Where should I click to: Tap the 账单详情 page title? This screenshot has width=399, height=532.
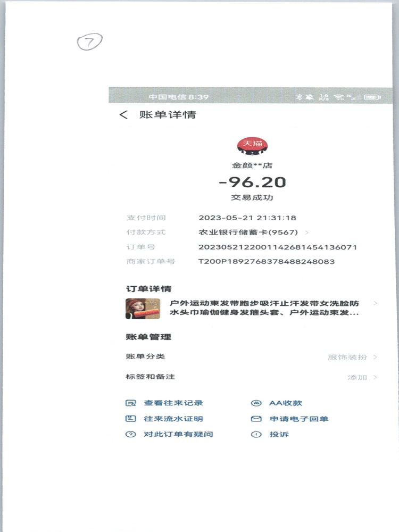click(168, 115)
